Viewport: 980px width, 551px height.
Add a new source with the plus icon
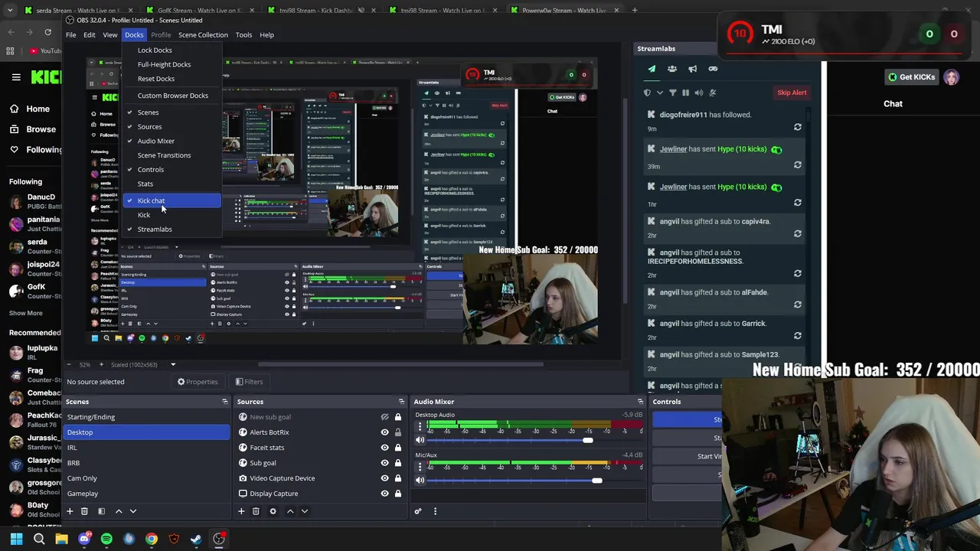click(241, 511)
